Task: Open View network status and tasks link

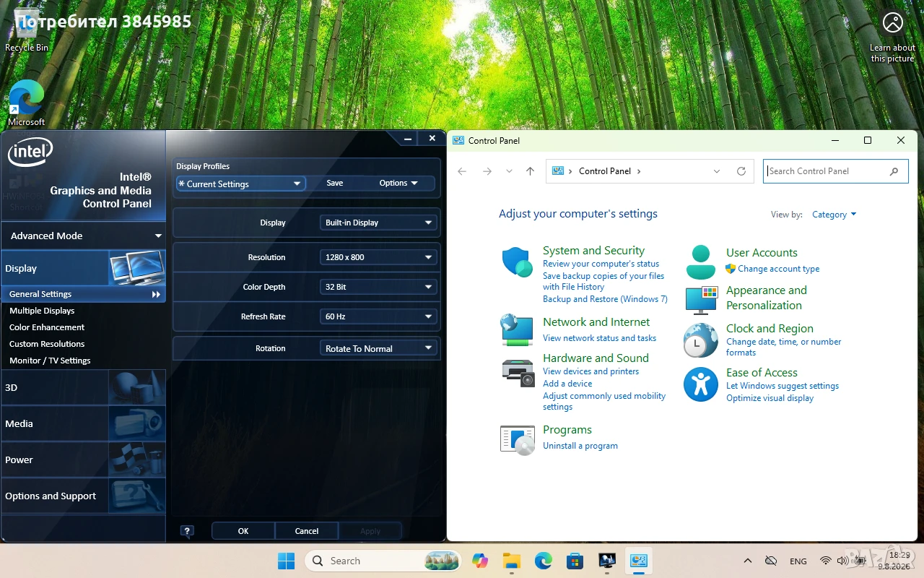Action: pos(600,338)
